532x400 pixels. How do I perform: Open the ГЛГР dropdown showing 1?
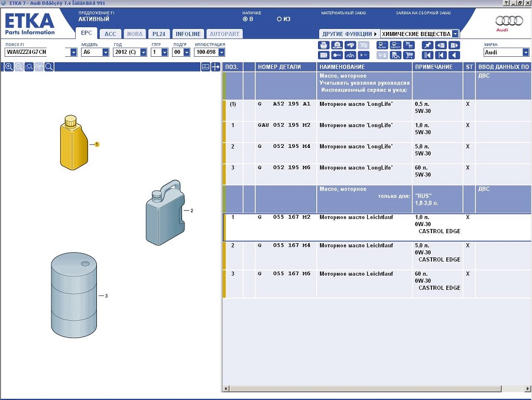pyautogui.click(x=164, y=52)
